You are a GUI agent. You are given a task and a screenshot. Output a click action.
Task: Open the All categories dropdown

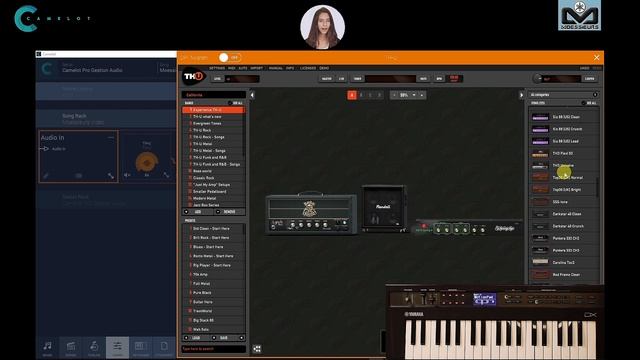(564, 95)
